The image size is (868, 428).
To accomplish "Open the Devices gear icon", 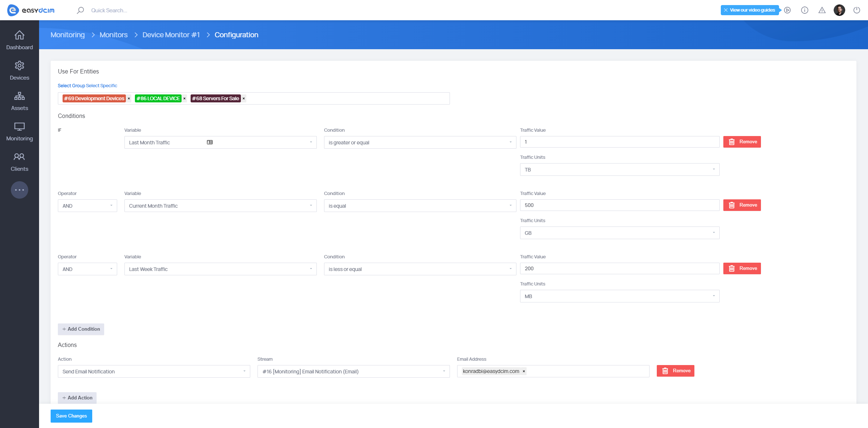I will (20, 65).
